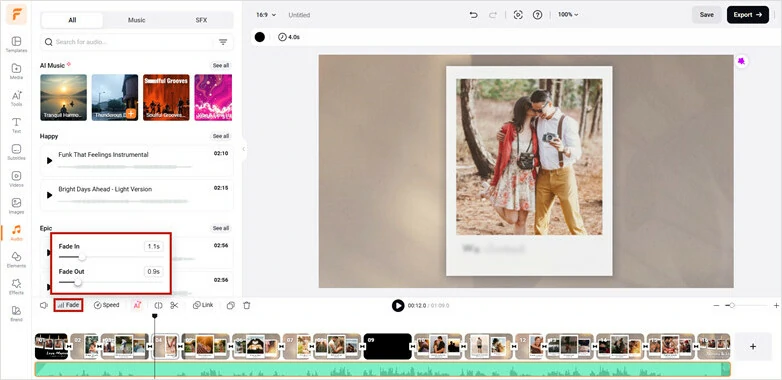Open the Audio sidebar panel
Image resolution: width=782 pixels, height=380 pixels.
click(x=16, y=233)
